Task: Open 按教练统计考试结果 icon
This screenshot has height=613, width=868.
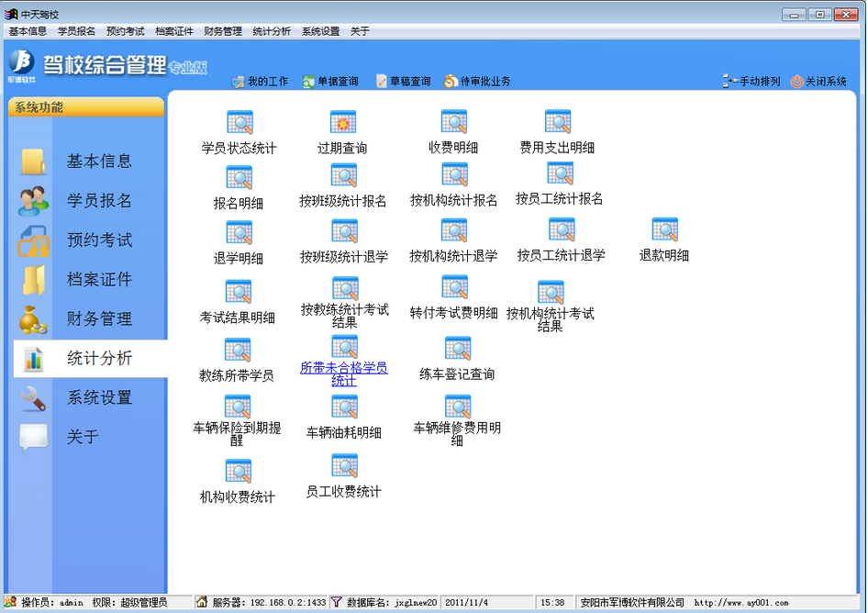Action: [x=345, y=288]
